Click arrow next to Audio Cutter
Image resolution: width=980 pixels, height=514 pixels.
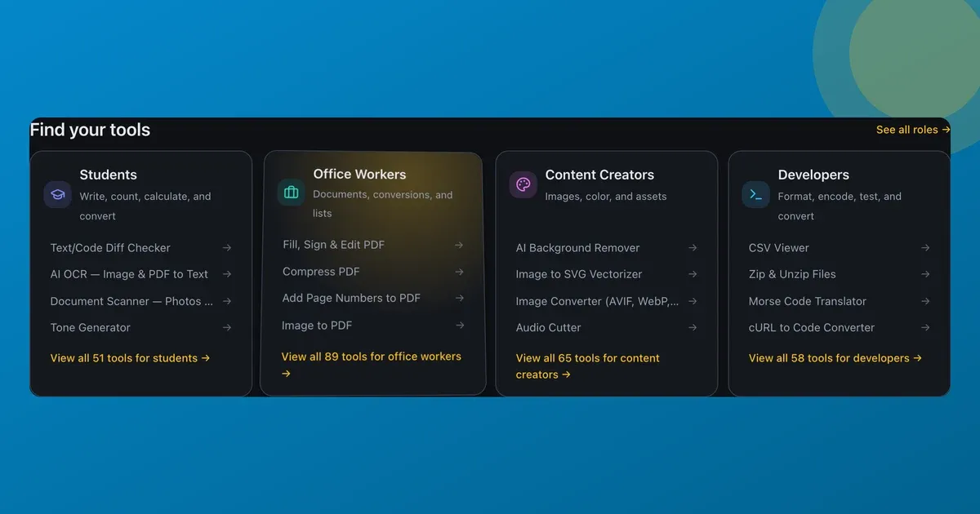(x=693, y=328)
